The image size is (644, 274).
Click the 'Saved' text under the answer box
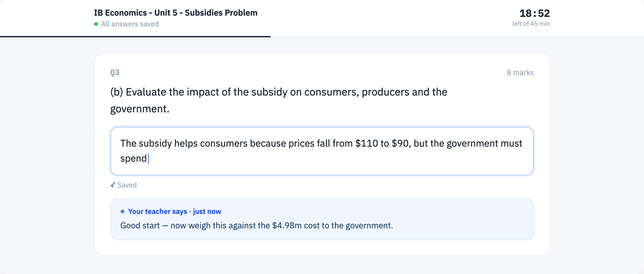(127, 185)
